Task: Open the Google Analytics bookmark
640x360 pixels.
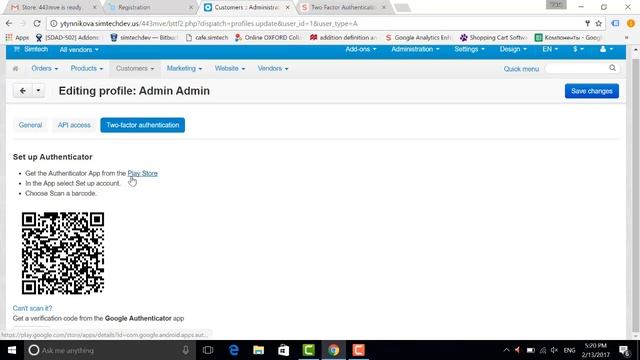Action: pyautogui.click(x=418, y=38)
